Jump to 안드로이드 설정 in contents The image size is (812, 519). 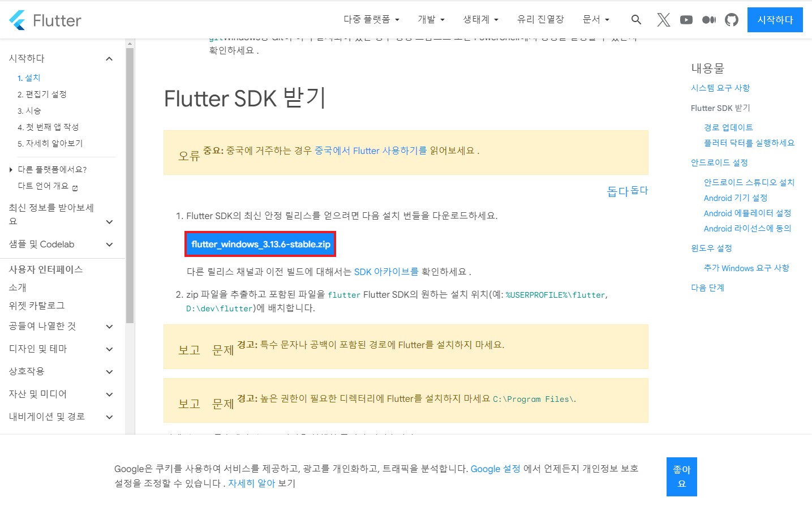[x=719, y=162]
